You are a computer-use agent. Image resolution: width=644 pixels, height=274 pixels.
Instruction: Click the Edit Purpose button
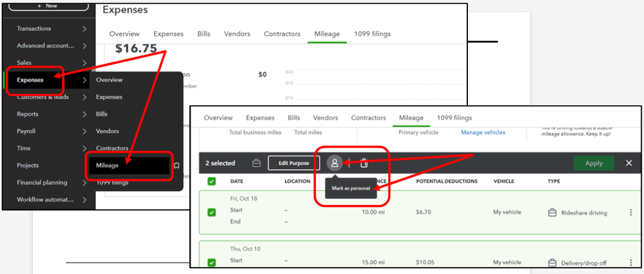tap(294, 163)
